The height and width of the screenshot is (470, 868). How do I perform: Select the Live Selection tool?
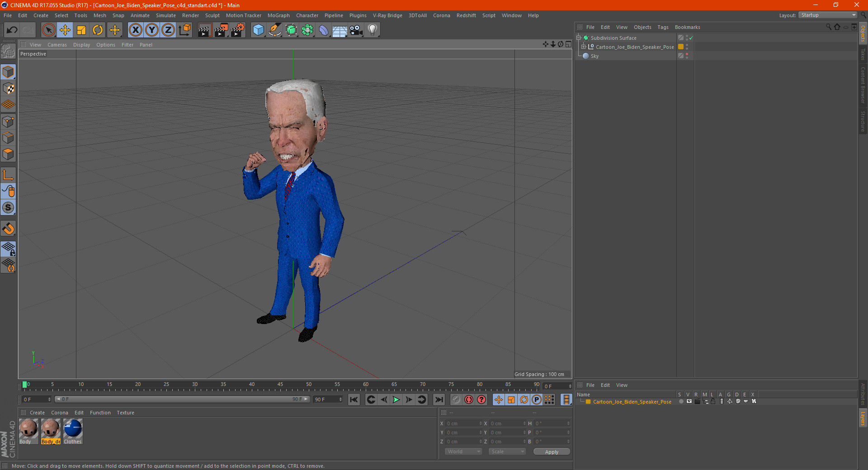(x=48, y=30)
